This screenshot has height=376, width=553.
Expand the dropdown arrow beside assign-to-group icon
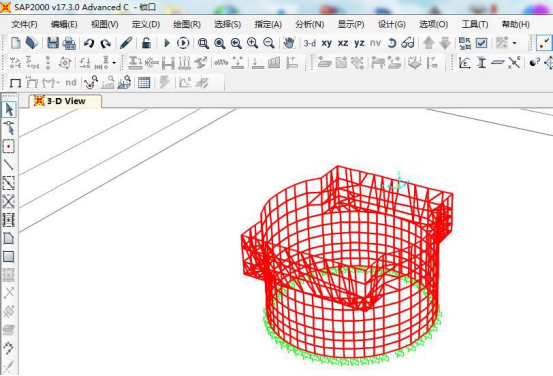(515, 43)
